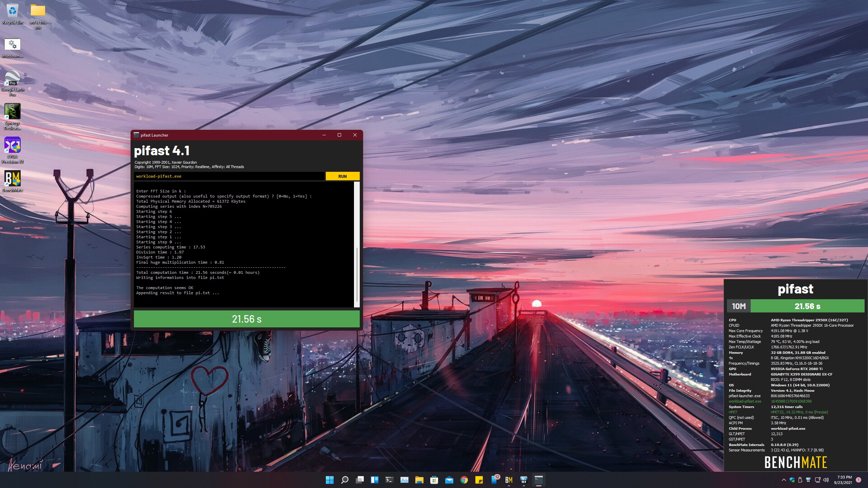Screen dimensions: 868x488
Task: Click the 'Total computation time' console line
Action: [x=198, y=272]
